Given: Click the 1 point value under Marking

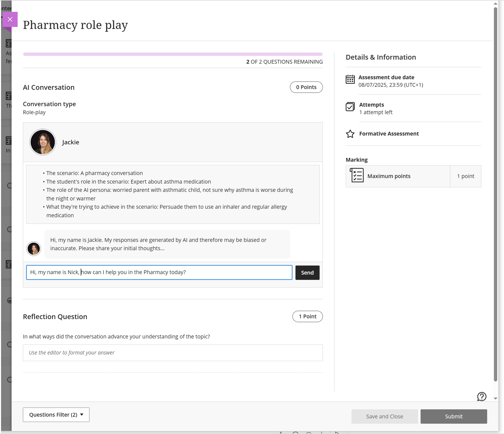Looking at the screenshot, I should pos(465,176).
